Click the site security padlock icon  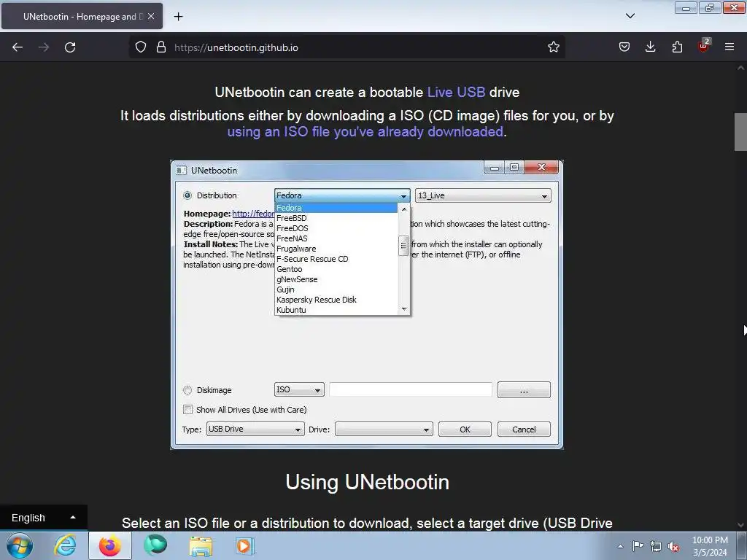161,47
